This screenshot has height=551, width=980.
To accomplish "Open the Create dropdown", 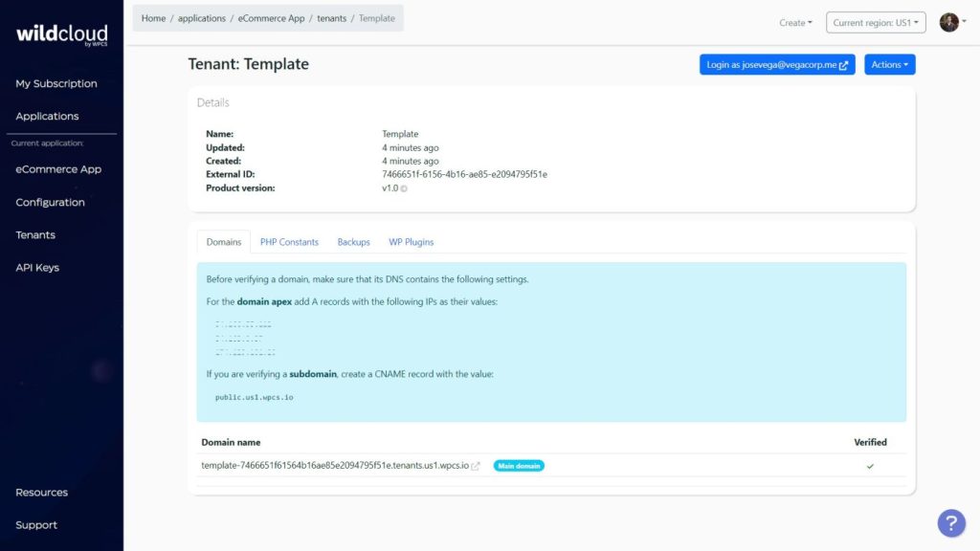I will pos(794,21).
